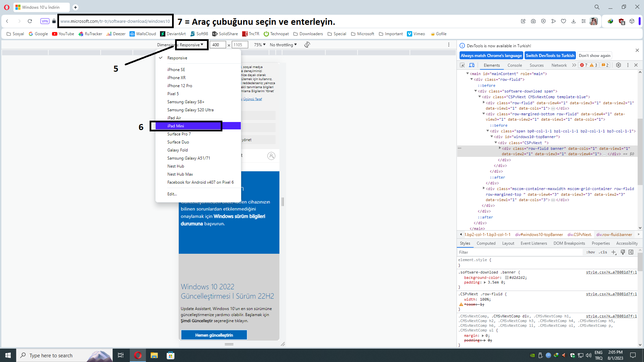
Task: Open the 75% zoom dropdown
Action: (x=260, y=45)
